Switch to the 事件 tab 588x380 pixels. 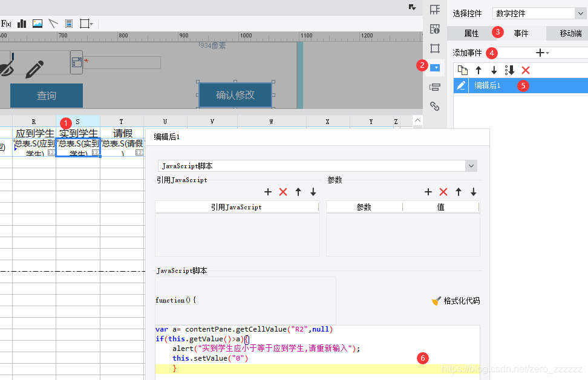pos(521,33)
